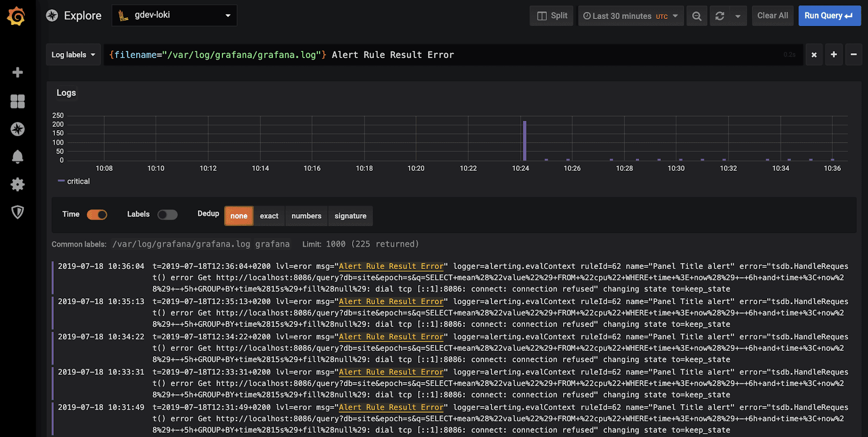868x437 pixels.
Task: Open the refresh interval dropdown arrow
Action: pos(738,16)
